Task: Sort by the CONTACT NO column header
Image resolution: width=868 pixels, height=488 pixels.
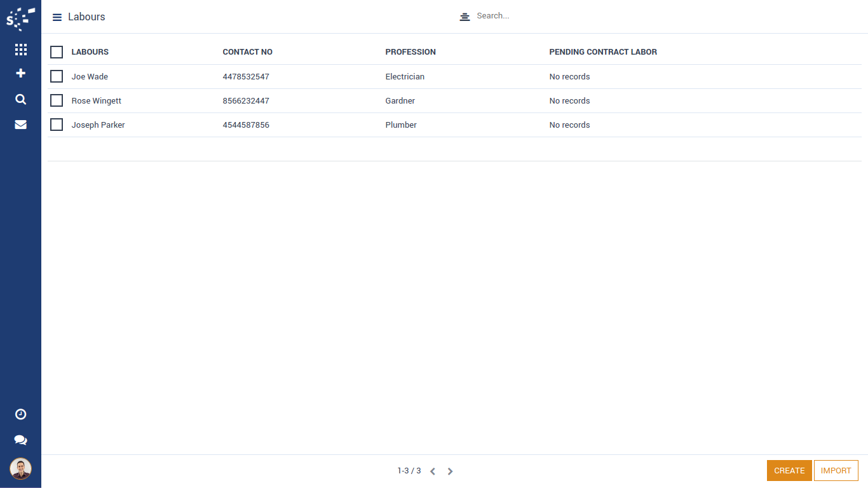Action: [x=248, y=52]
